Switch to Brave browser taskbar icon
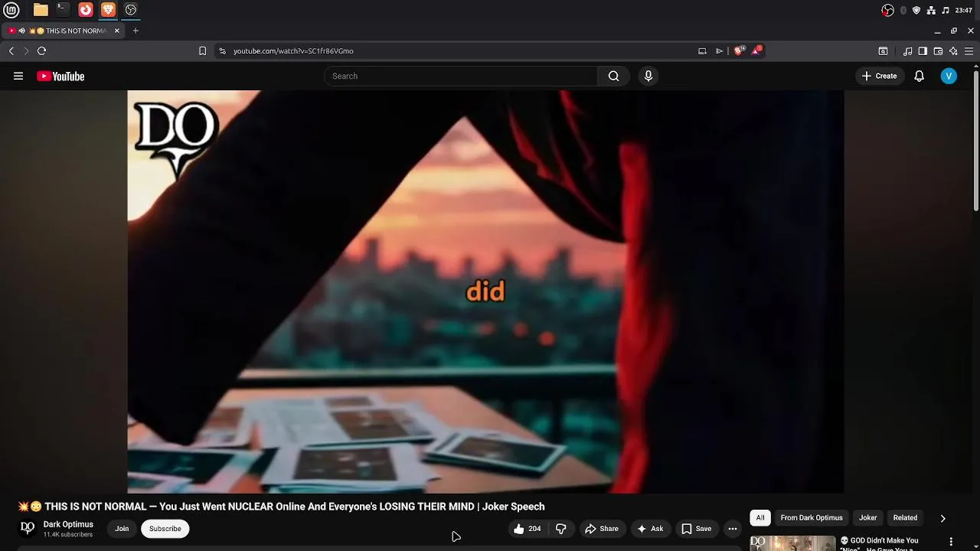 click(x=108, y=10)
